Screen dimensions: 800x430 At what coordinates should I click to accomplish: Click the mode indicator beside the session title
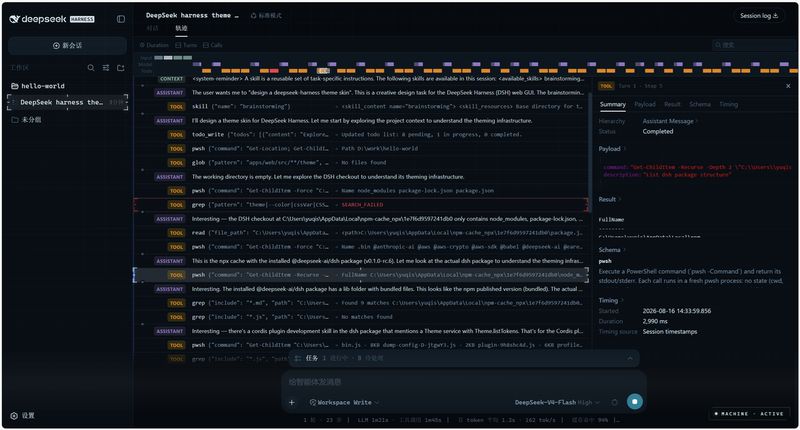266,15
